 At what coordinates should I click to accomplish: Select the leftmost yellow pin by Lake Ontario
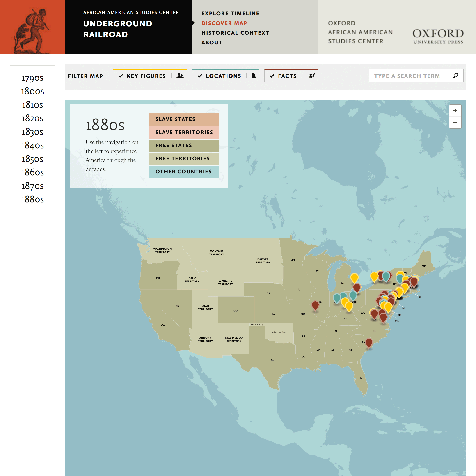374,277
